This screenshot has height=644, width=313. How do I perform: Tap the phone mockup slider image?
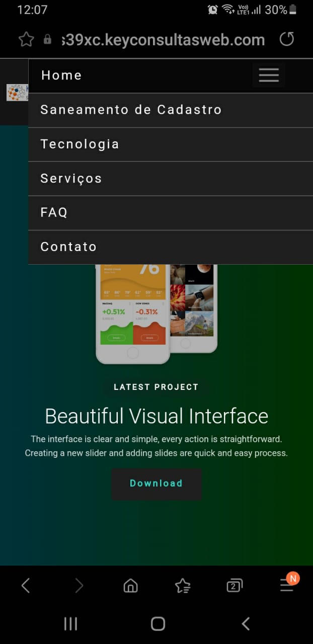[x=156, y=312]
